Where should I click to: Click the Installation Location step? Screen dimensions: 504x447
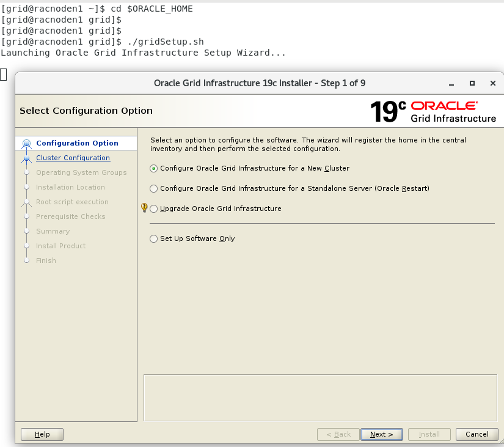click(x=70, y=187)
